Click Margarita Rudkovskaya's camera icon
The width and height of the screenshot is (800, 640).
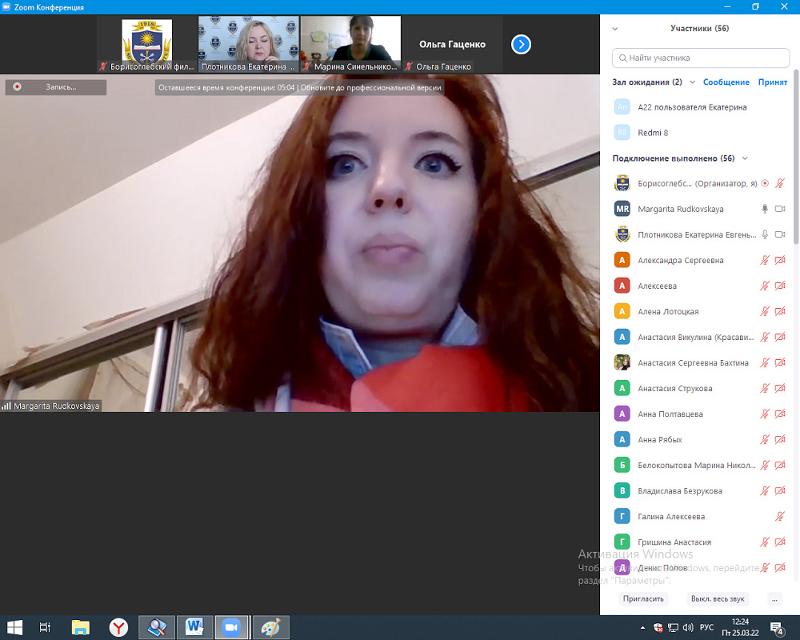(x=780, y=209)
